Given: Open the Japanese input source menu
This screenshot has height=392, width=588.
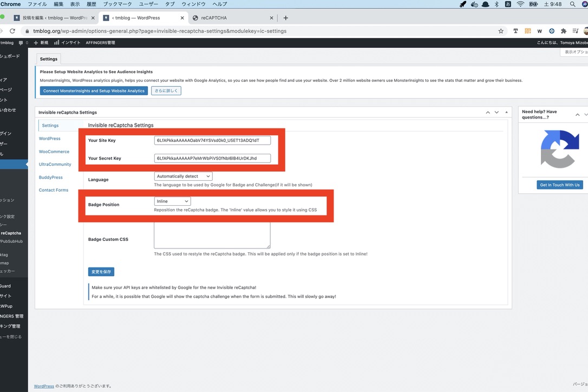Looking at the screenshot, I should (508, 4).
